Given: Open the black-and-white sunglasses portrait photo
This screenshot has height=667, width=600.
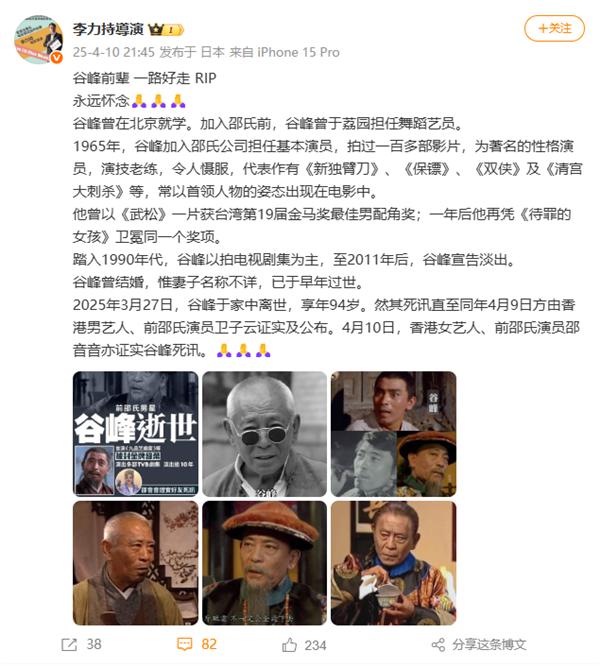Looking at the screenshot, I should (264, 433).
